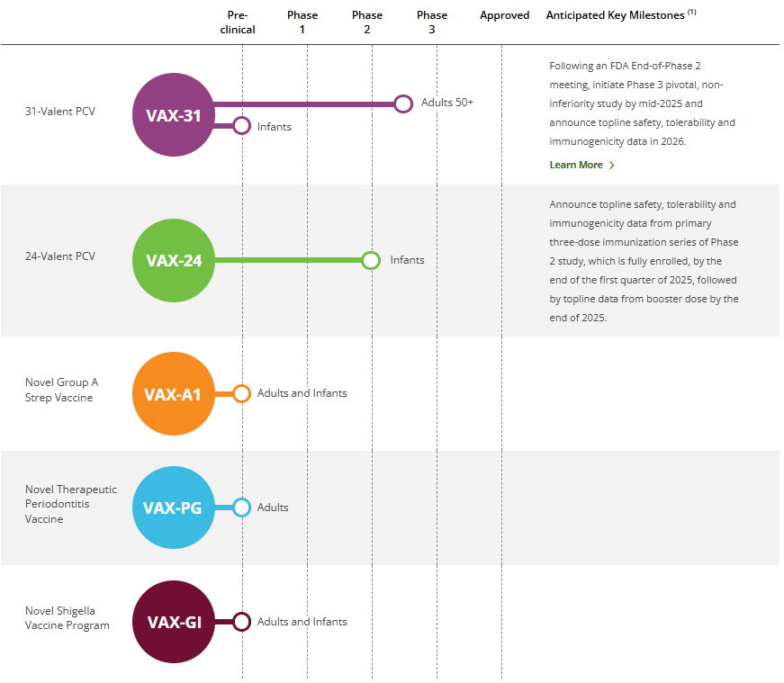The height and width of the screenshot is (683, 784).
Task: Click the Phase 3 column header
Action: tap(432, 22)
